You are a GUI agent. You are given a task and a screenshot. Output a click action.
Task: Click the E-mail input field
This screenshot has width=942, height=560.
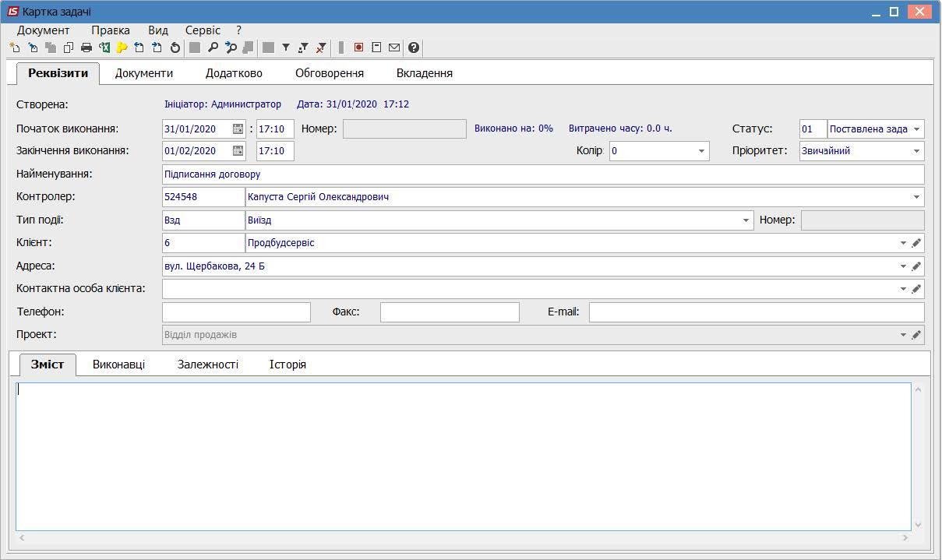[x=757, y=312]
